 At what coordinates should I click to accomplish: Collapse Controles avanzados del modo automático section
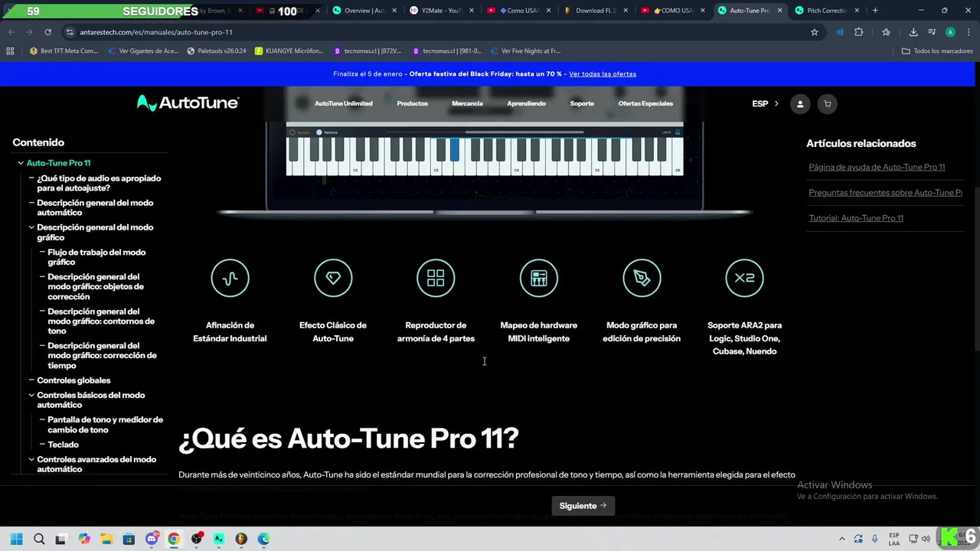click(31, 459)
